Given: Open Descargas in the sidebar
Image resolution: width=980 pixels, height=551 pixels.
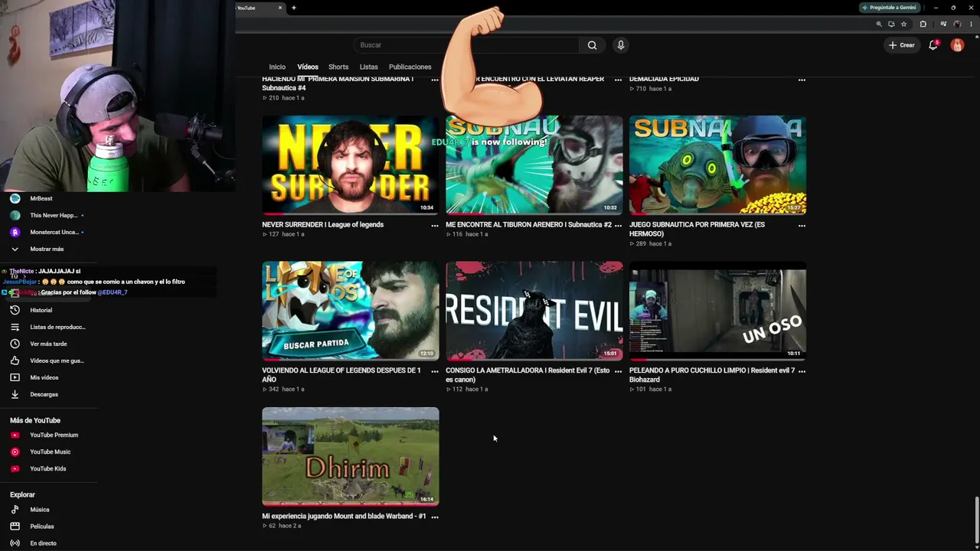Looking at the screenshot, I should click(x=34, y=394).
